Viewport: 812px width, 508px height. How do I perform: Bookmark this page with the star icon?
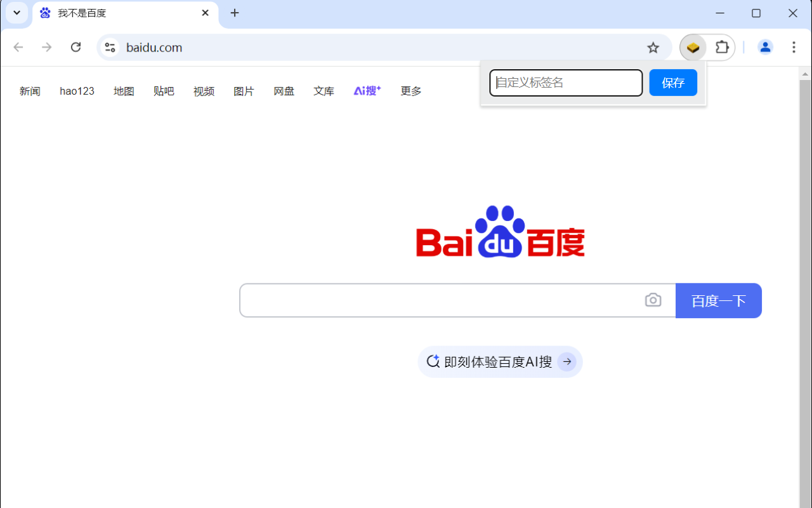tap(653, 47)
